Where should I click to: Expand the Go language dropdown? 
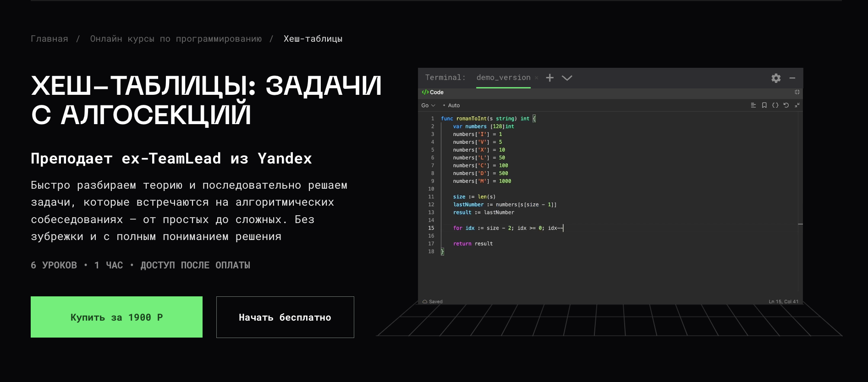pos(428,105)
